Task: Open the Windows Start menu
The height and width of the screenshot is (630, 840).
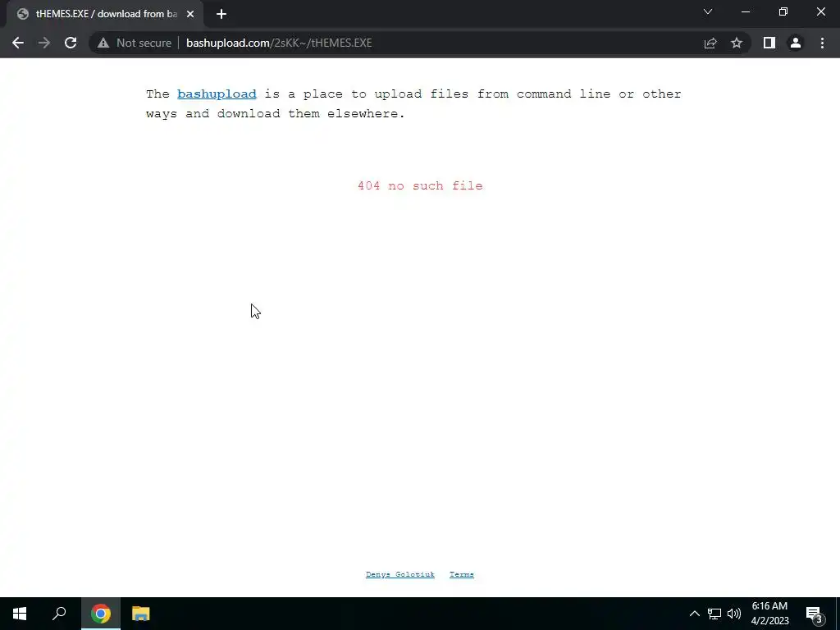Action: (20, 614)
